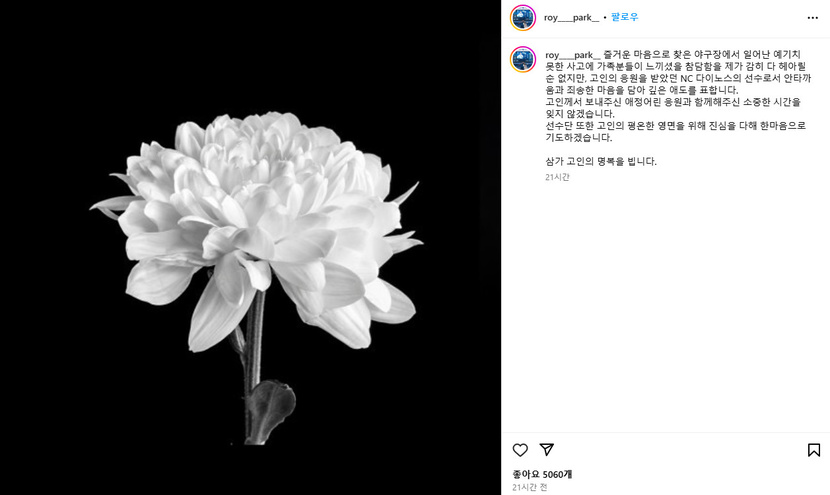Image resolution: width=830 pixels, height=495 pixels.
Task: Open the avatar beside the caption
Action: 523,59
